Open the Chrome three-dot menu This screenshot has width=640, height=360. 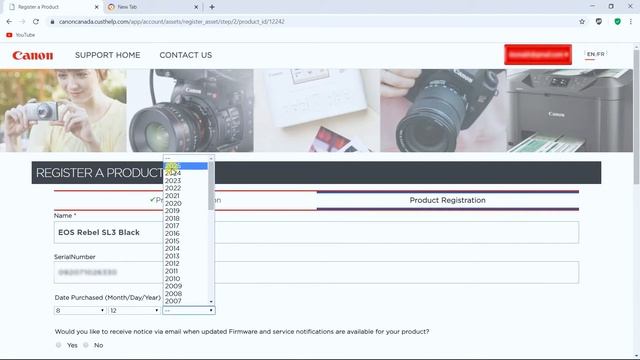pyautogui.click(x=631, y=22)
